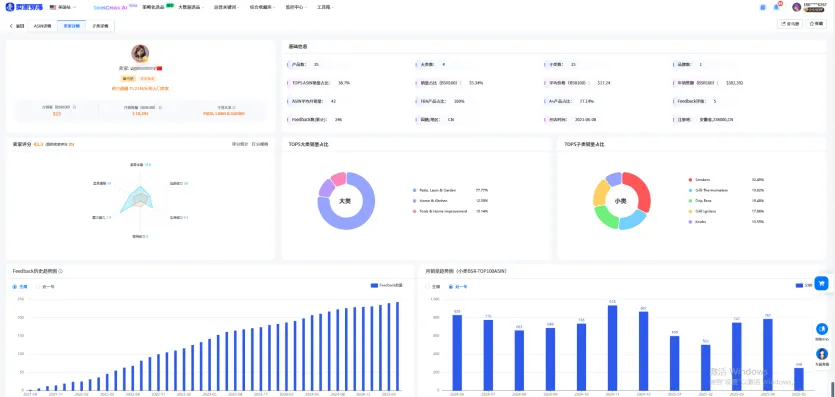Click the sub-category donut chart center
This screenshot has height=397, width=835.
621,201
